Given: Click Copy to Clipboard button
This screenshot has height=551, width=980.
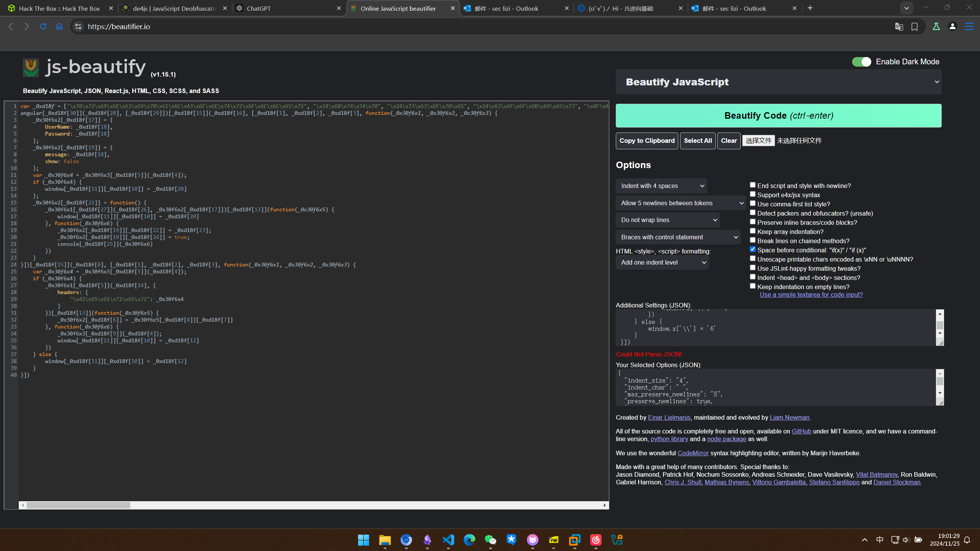Looking at the screenshot, I should point(647,141).
